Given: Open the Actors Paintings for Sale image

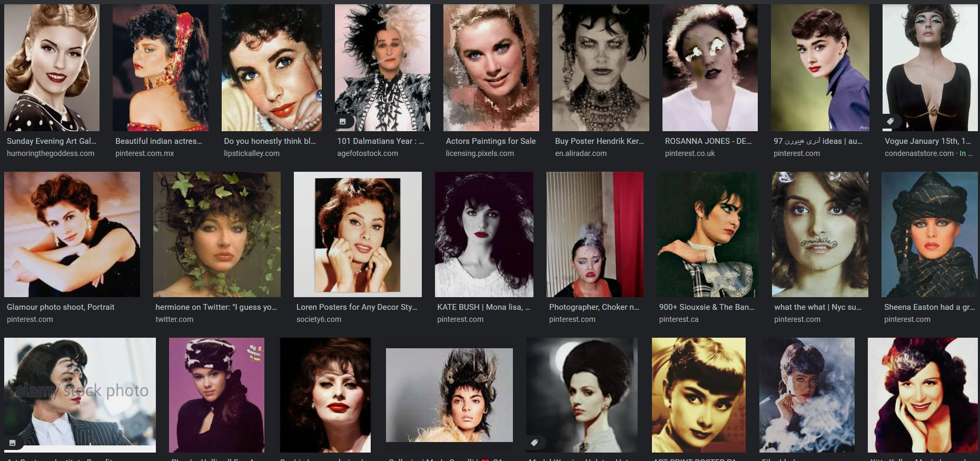Looking at the screenshot, I should click(x=491, y=67).
